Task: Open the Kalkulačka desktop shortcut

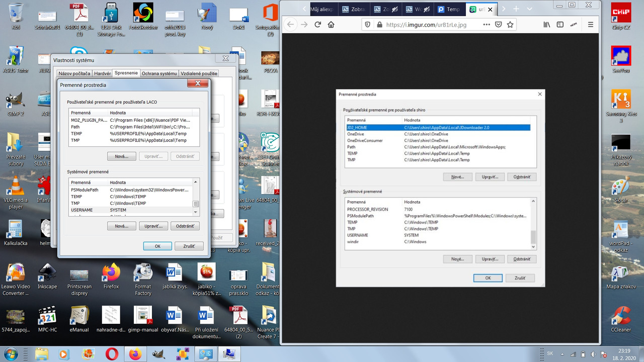Action: pos(15,231)
